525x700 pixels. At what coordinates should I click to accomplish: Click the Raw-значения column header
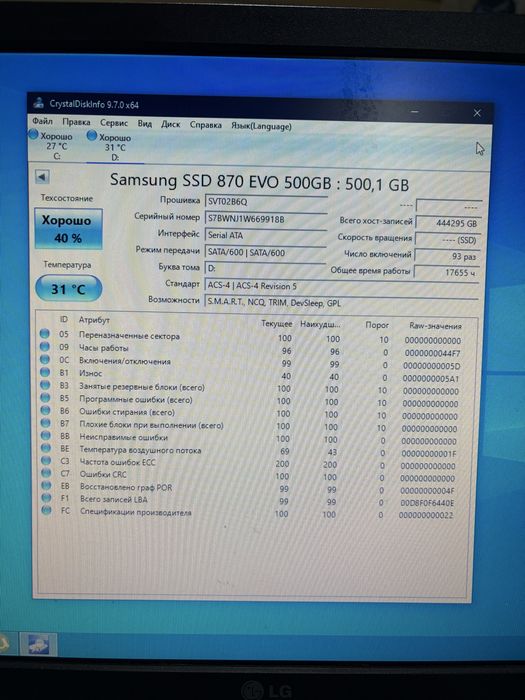coord(435,326)
